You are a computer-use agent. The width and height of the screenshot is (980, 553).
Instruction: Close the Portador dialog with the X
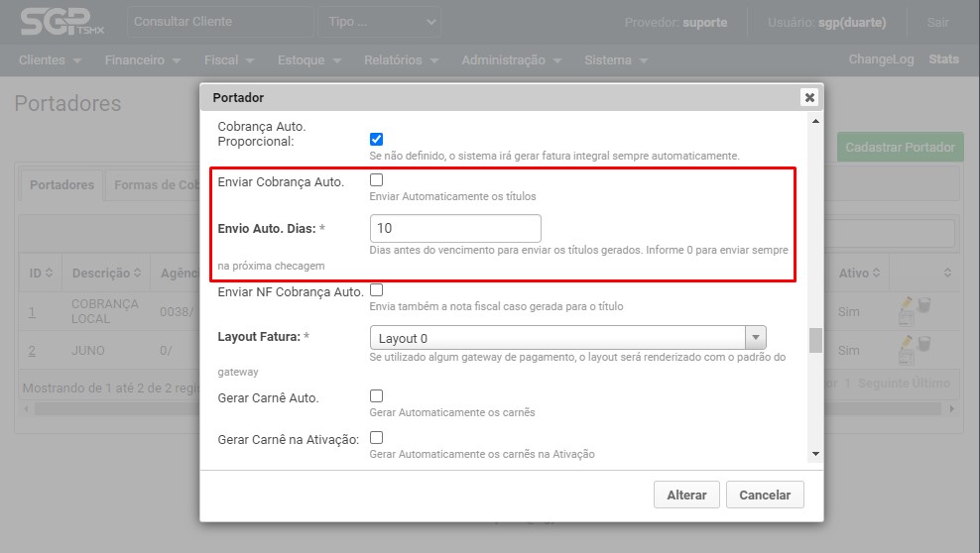(x=809, y=97)
